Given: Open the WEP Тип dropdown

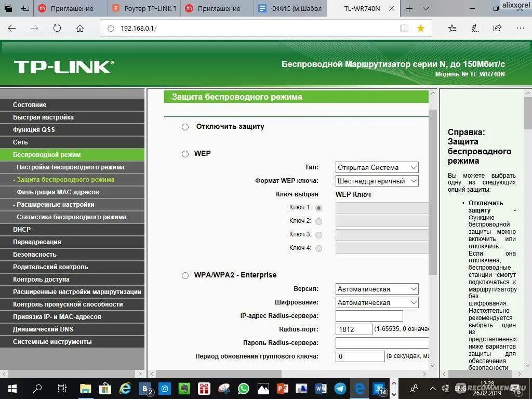Looking at the screenshot, I should (377, 167).
